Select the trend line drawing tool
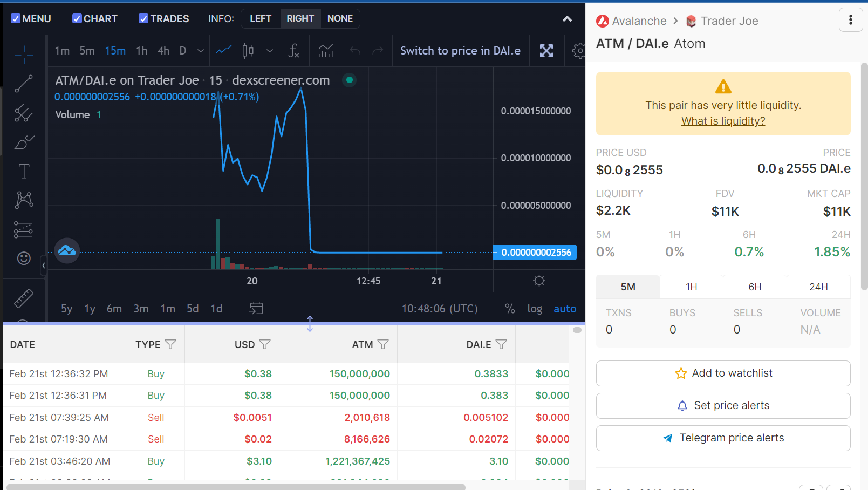Image resolution: width=868 pixels, height=490 pixels. [x=24, y=84]
